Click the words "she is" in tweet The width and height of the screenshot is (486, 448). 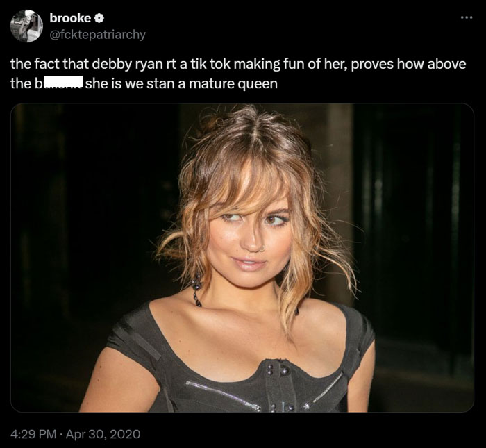point(103,83)
